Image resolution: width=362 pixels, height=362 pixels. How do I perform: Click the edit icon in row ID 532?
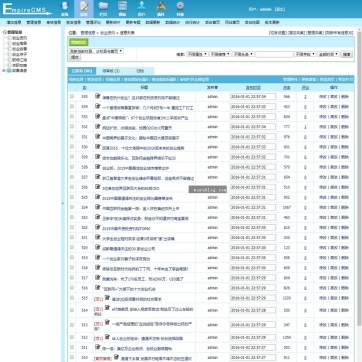(98, 126)
